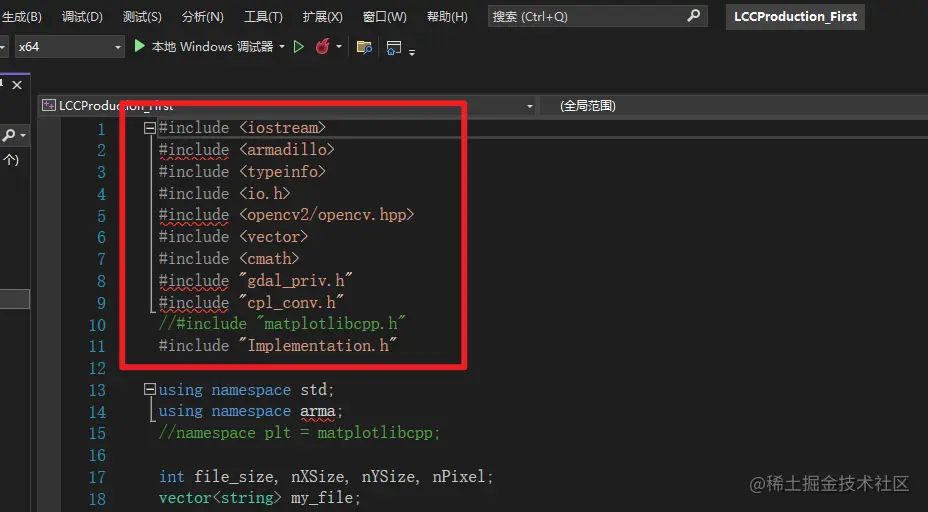
Task: Click the text "cpl_conv.h" on line 9
Action: pos(292,302)
